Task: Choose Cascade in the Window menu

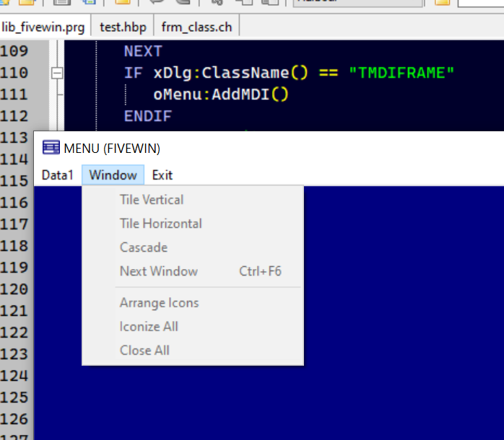Action: pos(193,247)
